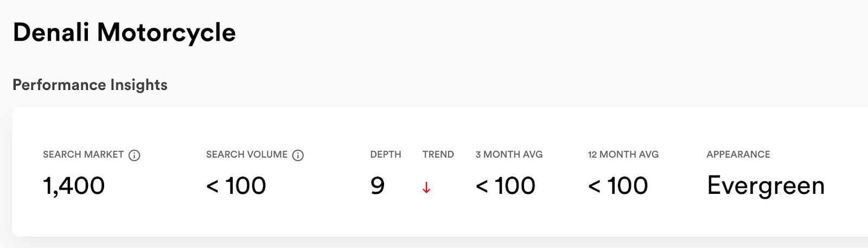The height and width of the screenshot is (248, 868).
Task: Click the Evergreen appearance value
Action: tap(766, 186)
